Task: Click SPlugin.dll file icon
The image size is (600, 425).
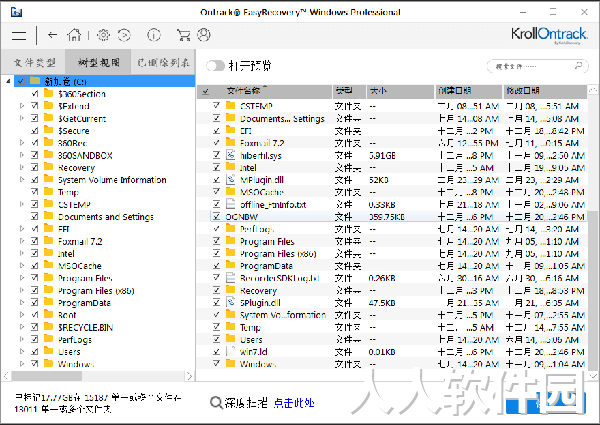Action: point(230,302)
